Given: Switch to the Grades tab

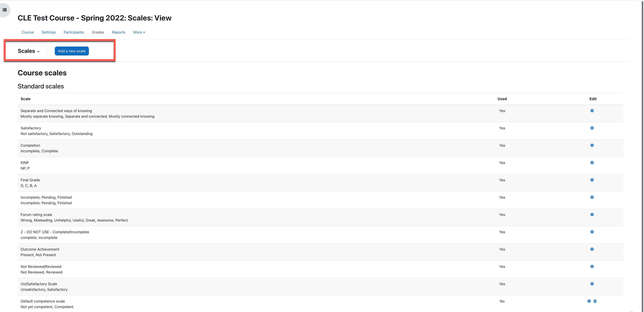Looking at the screenshot, I should (98, 32).
